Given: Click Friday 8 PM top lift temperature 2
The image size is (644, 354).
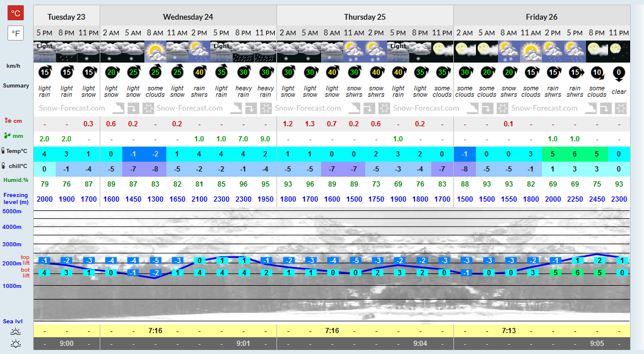Looking at the screenshot, I should coord(599,260).
